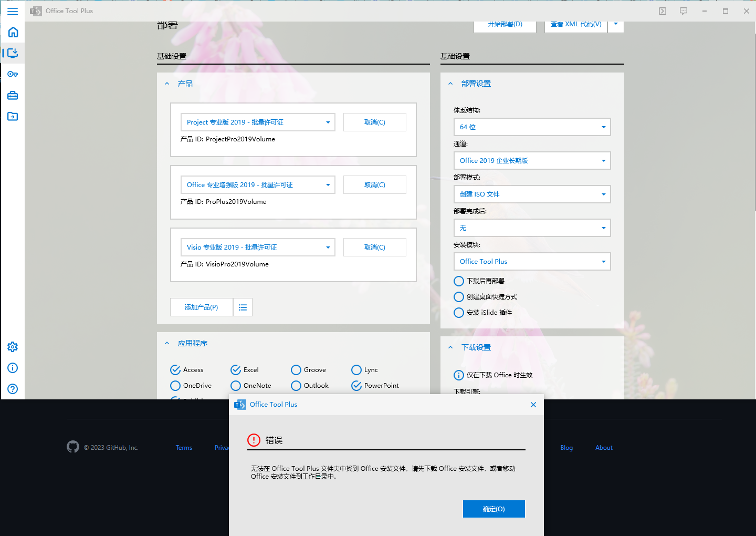Open the Documents folder page in sidebar
Screen dimensions: 756x536
tap(13, 116)
